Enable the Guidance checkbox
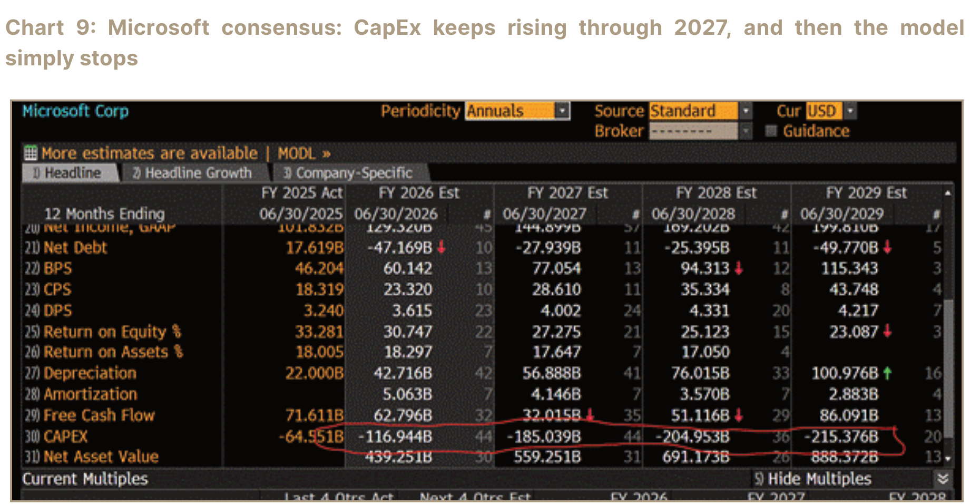This screenshot has height=504, width=980. click(x=771, y=131)
